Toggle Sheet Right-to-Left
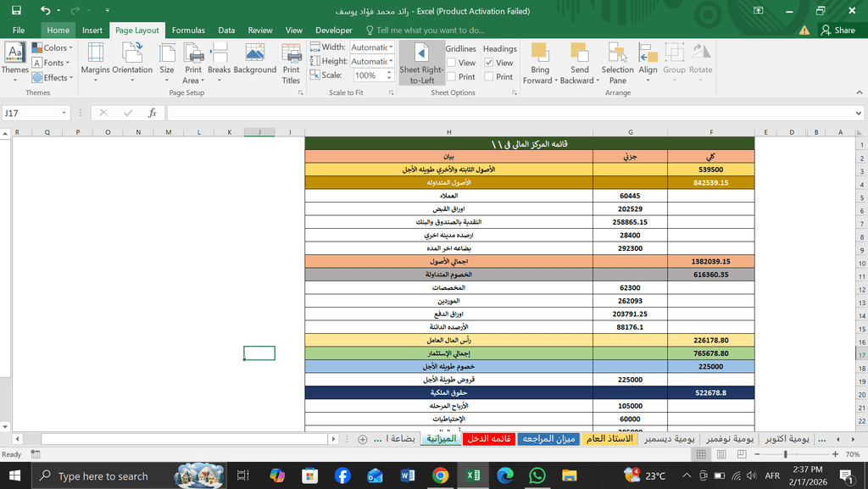Viewport: 868px width, 489px height. point(420,64)
